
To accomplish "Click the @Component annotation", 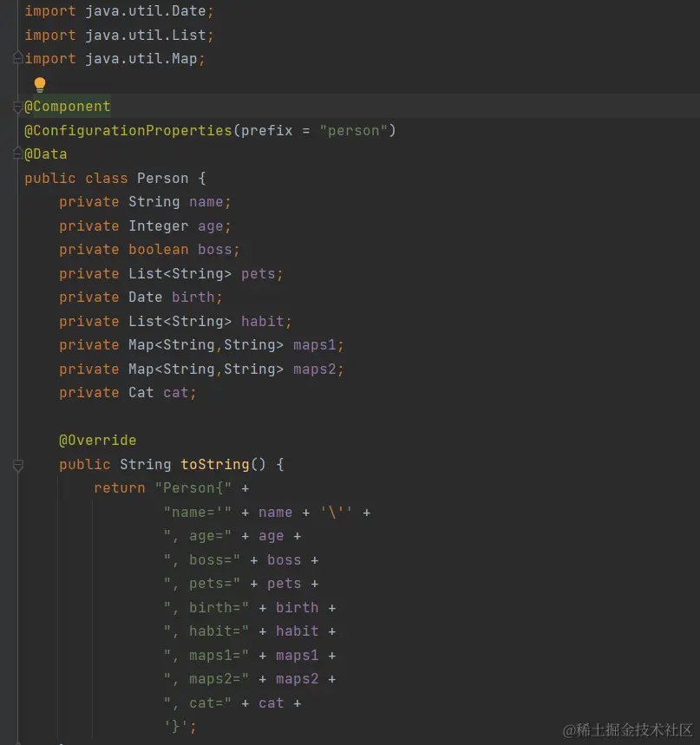I will pos(68,107).
